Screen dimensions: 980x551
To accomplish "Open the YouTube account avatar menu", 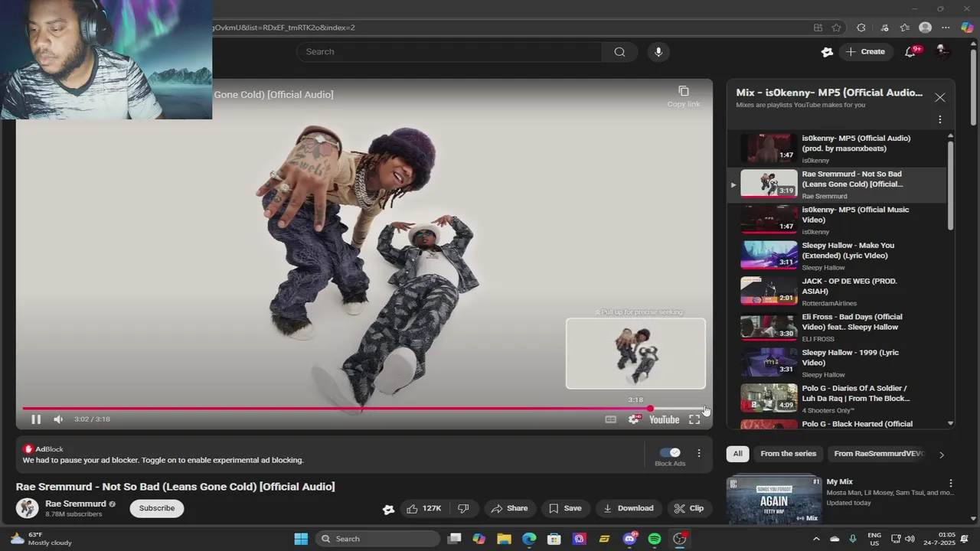I will tap(942, 52).
